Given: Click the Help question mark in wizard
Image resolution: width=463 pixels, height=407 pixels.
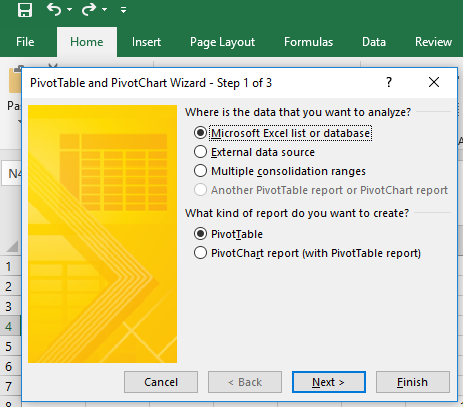Looking at the screenshot, I should pos(389,82).
